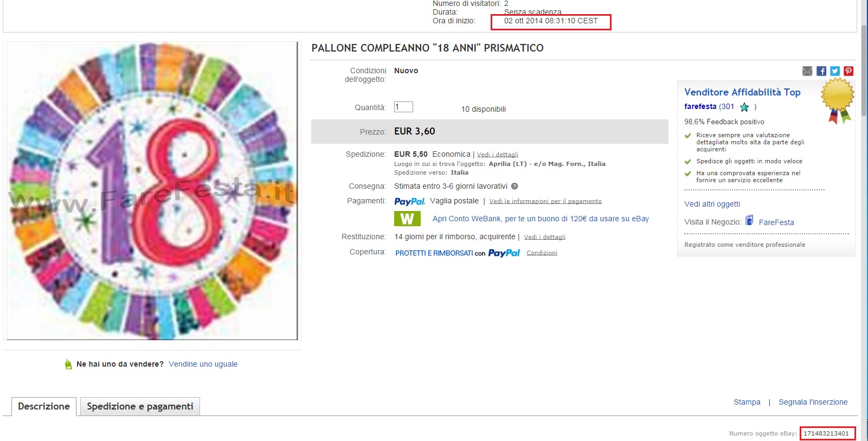Screen dimensions: 868x441
Task: Click the delivery estimate help icon
Action: tap(515, 186)
